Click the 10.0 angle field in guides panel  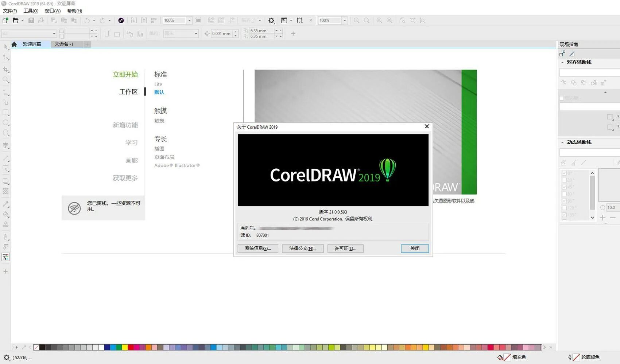click(613, 208)
